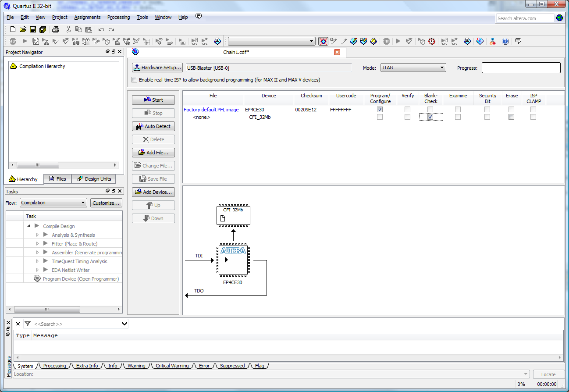Click the Auto Detect button
Image resolution: width=569 pixels, height=392 pixels.
point(153,126)
